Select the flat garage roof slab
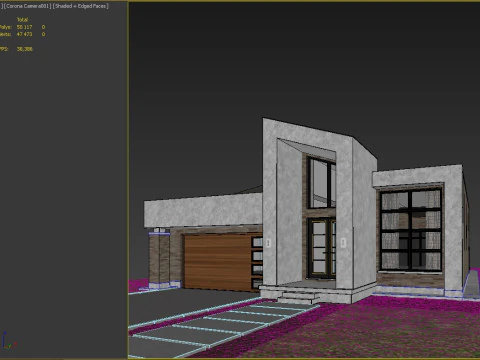Screen dimensions: 480x360 pos(203,211)
